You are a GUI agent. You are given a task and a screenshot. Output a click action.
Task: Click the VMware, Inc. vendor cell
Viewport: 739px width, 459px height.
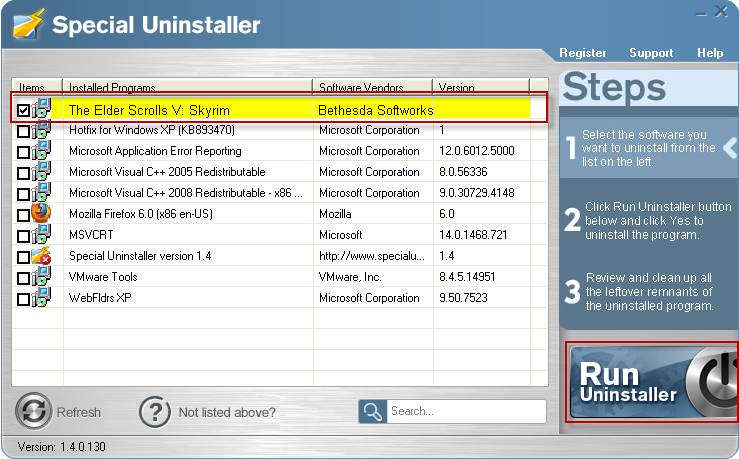point(350,277)
